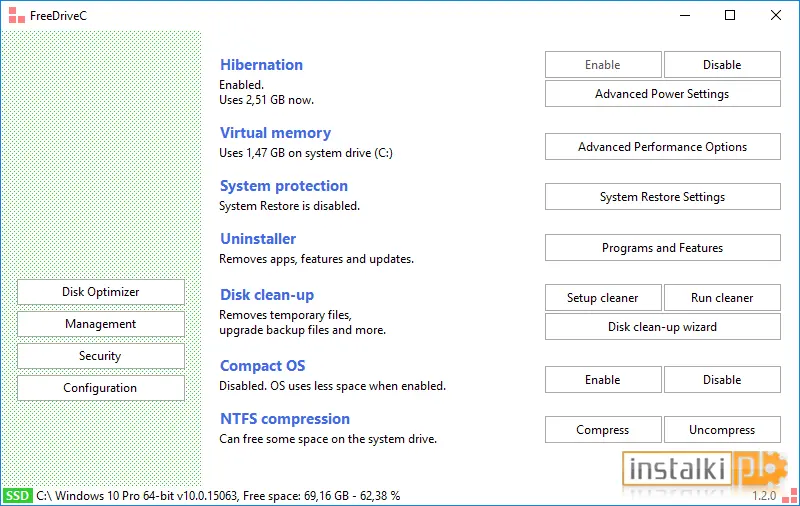Click 'Can free some space' description text
800x506 pixels.
point(328,439)
